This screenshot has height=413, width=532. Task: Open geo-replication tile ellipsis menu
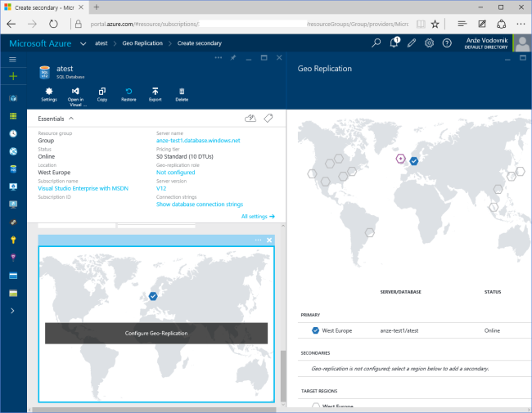(258, 240)
